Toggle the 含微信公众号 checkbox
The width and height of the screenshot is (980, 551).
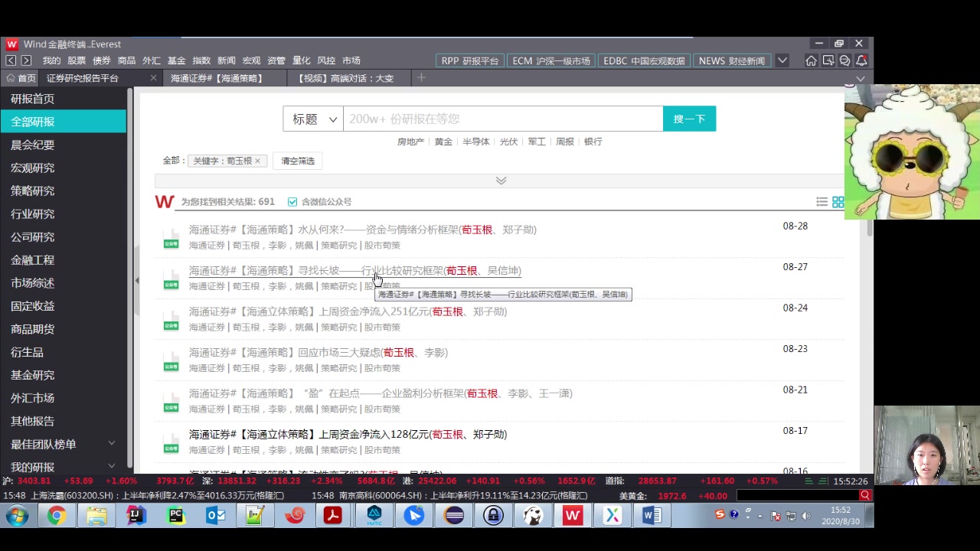(x=292, y=202)
